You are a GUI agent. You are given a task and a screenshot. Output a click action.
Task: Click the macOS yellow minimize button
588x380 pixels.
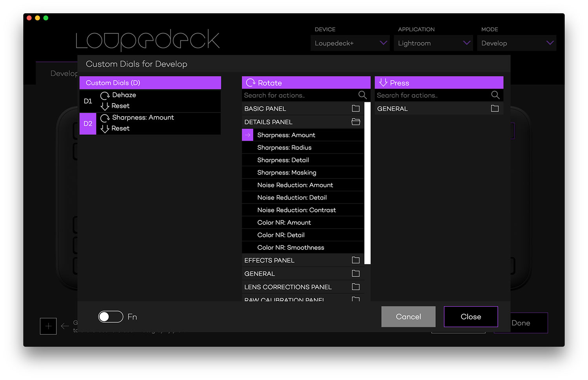click(38, 18)
